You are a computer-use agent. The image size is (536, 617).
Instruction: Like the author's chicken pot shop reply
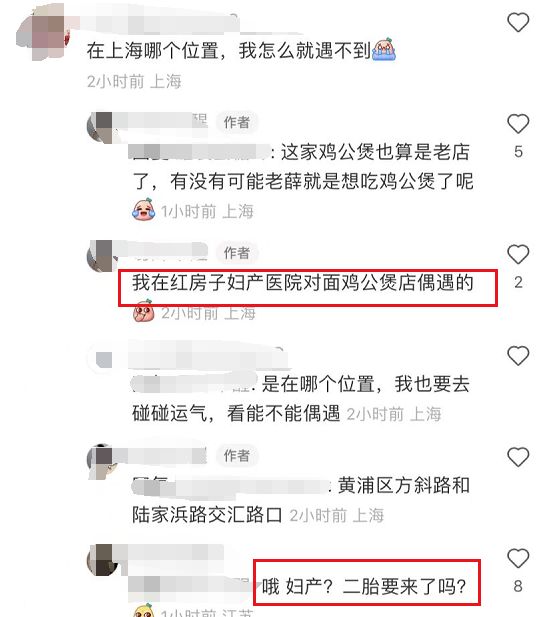coord(518,124)
